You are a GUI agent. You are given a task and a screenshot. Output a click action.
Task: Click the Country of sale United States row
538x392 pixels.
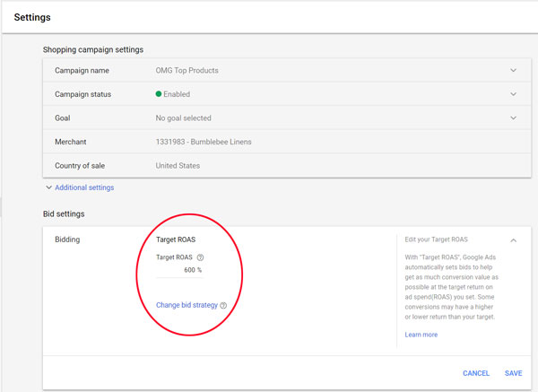pos(287,165)
